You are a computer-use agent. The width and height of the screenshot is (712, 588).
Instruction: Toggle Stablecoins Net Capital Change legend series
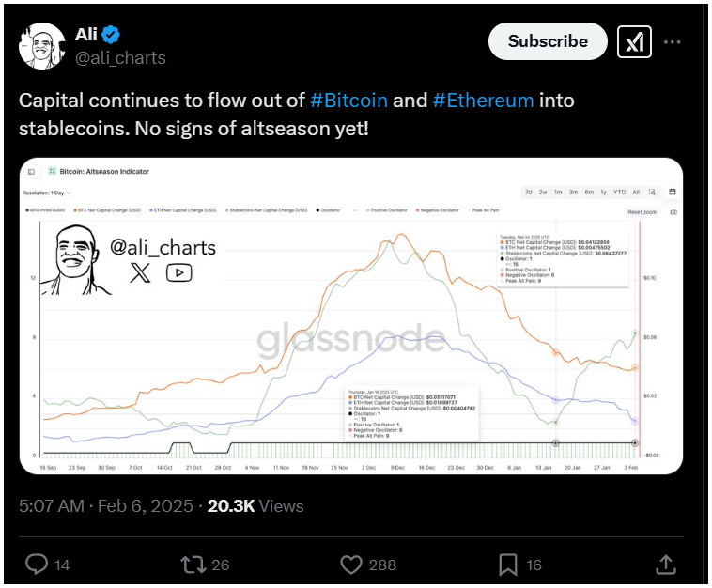(x=266, y=210)
